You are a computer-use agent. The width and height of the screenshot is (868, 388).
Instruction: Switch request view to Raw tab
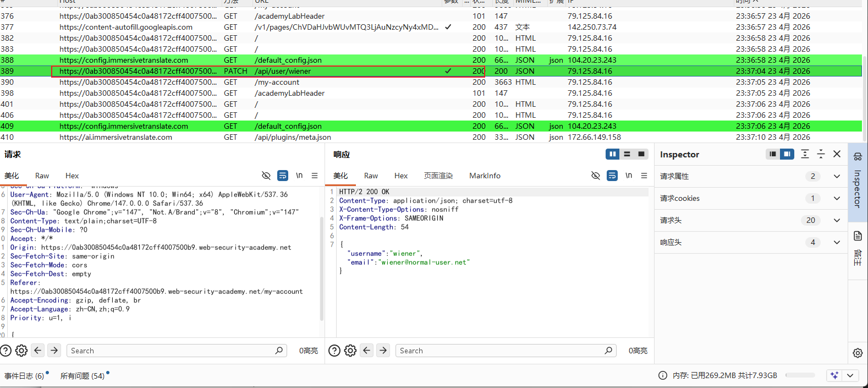[x=42, y=176]
